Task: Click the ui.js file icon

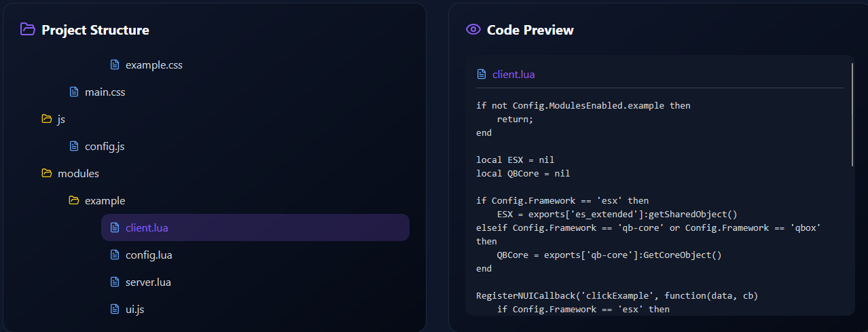Action: coord(115,309)
